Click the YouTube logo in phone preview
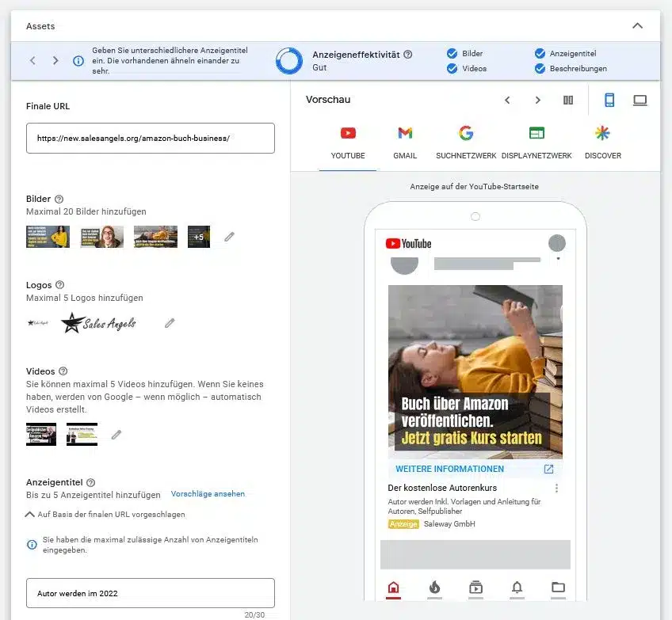Image resolution: width=672 pixels, height=620 pixels. (x=408, y=244)
